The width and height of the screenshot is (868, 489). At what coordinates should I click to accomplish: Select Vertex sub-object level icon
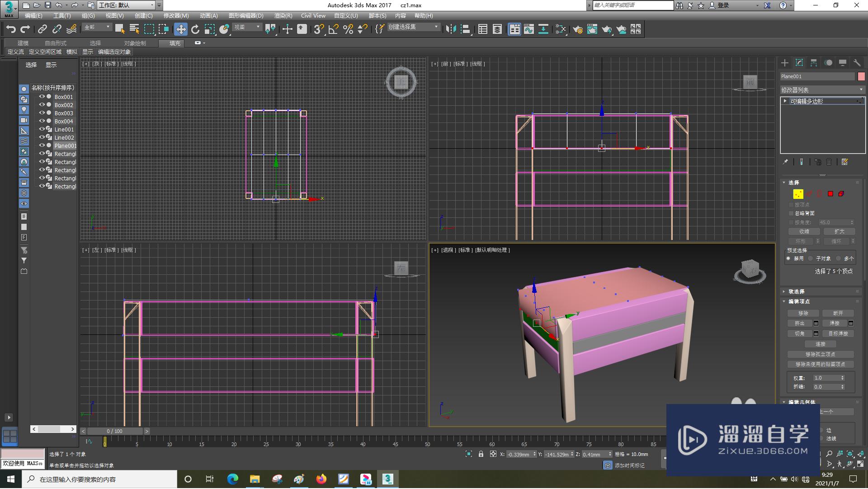click(798, 194)
